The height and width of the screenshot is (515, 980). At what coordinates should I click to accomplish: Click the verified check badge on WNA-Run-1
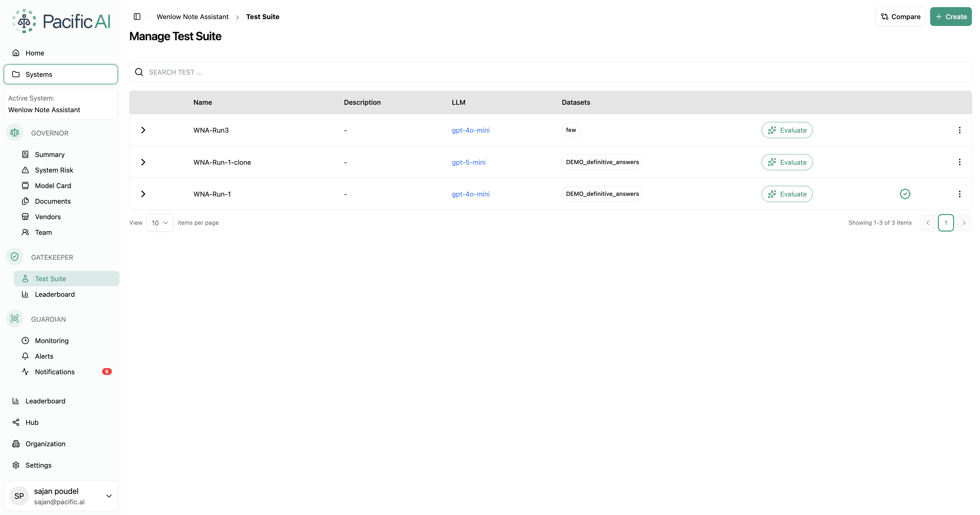(x=905, y=194)
